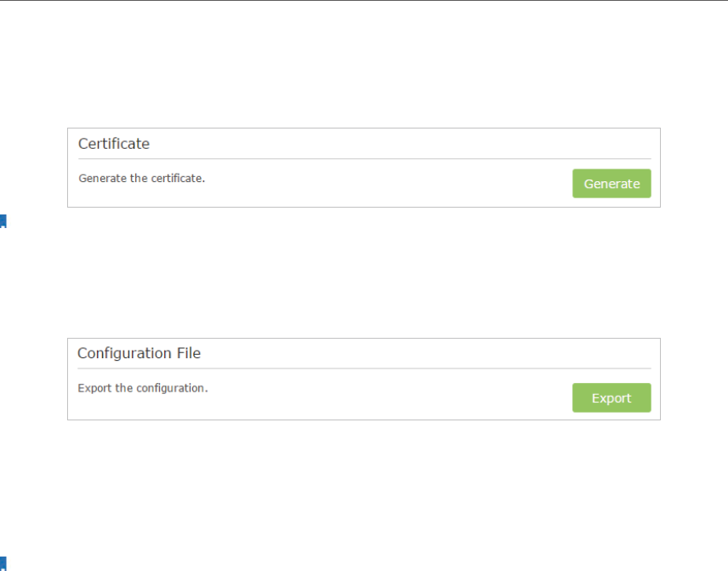
Task: Select the Configuration File section heading
Action: 139,353
